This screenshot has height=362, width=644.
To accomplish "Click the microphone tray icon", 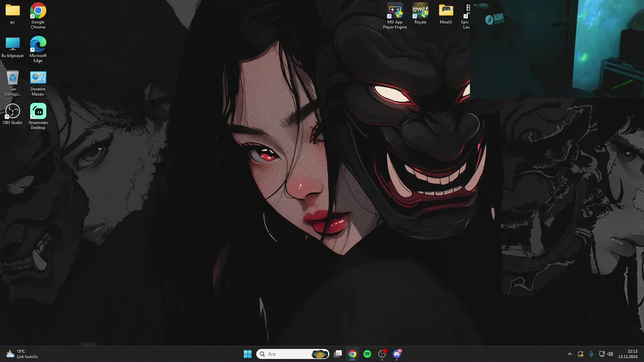I will pyautogui.click(x=591, y=354).
